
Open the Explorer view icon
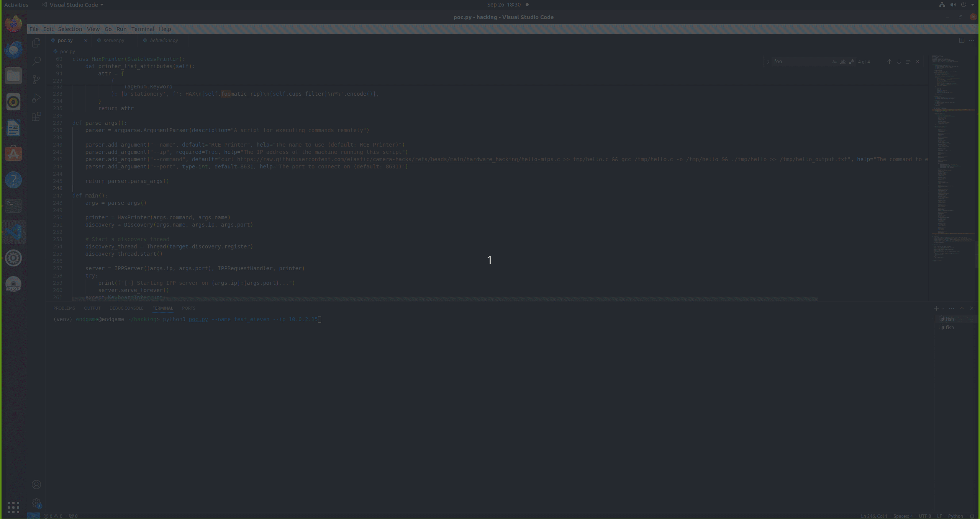[x=36, y=43]
